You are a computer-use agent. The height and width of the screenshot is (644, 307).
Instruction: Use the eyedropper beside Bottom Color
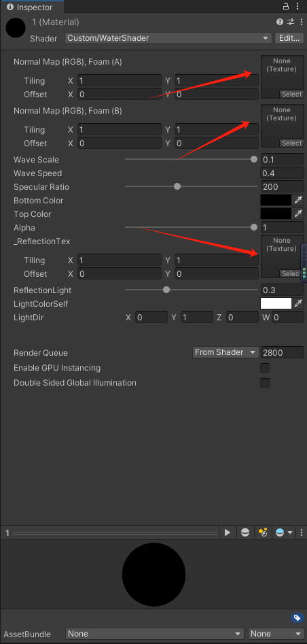tap(297, 201)
